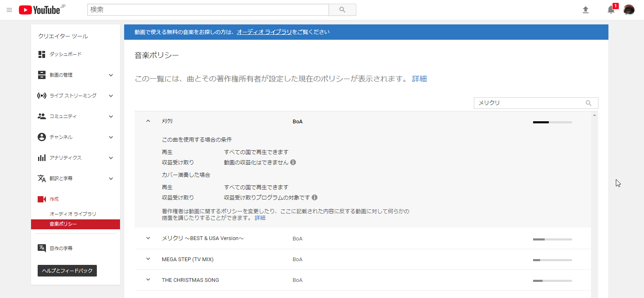This screenshot has width=644, height=298.
Task: Click BoA artist in the メリクリ row
Action: coord(298,122)
